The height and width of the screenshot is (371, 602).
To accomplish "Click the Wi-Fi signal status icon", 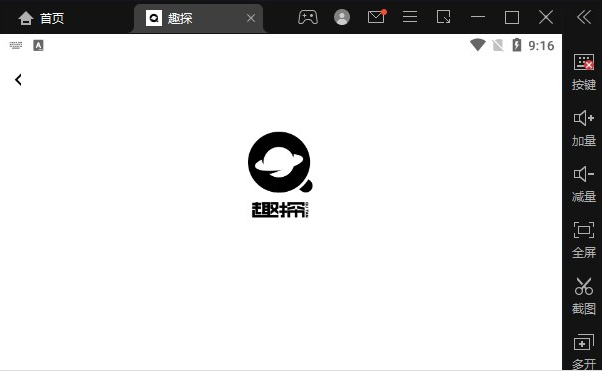I will [478, 45].
